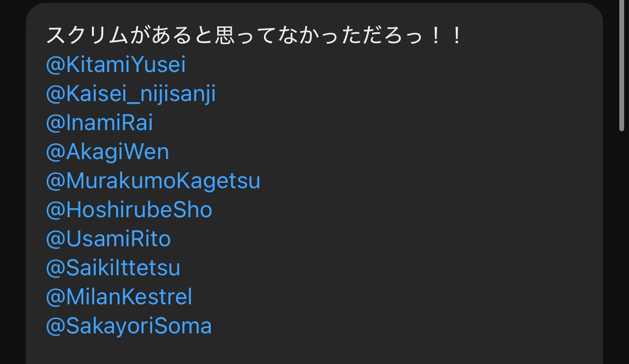The image size is (629, 364).
Task: Visit the @InamiRai mention
Action: tap(99, 123)
